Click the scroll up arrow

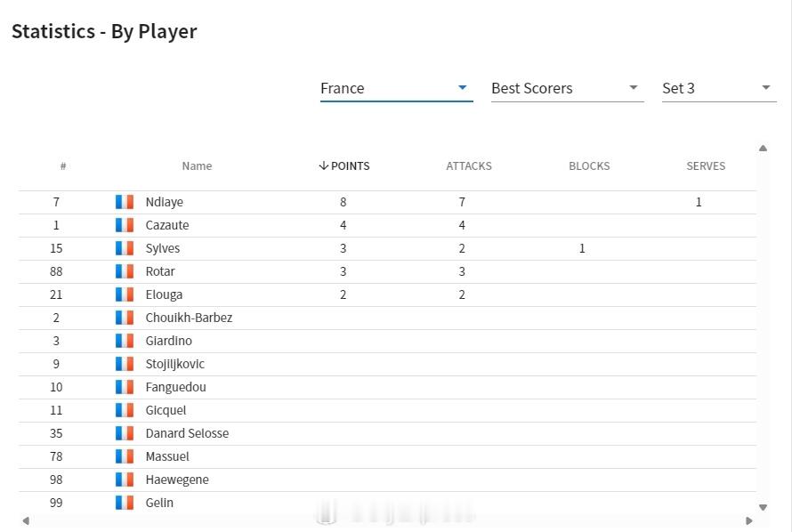[x=764, y=149]
